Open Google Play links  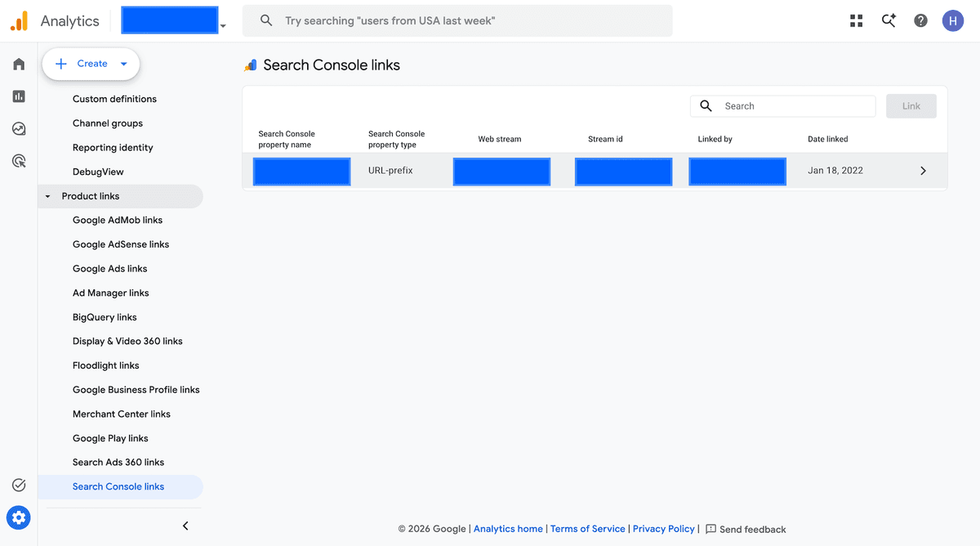[110, 438]
